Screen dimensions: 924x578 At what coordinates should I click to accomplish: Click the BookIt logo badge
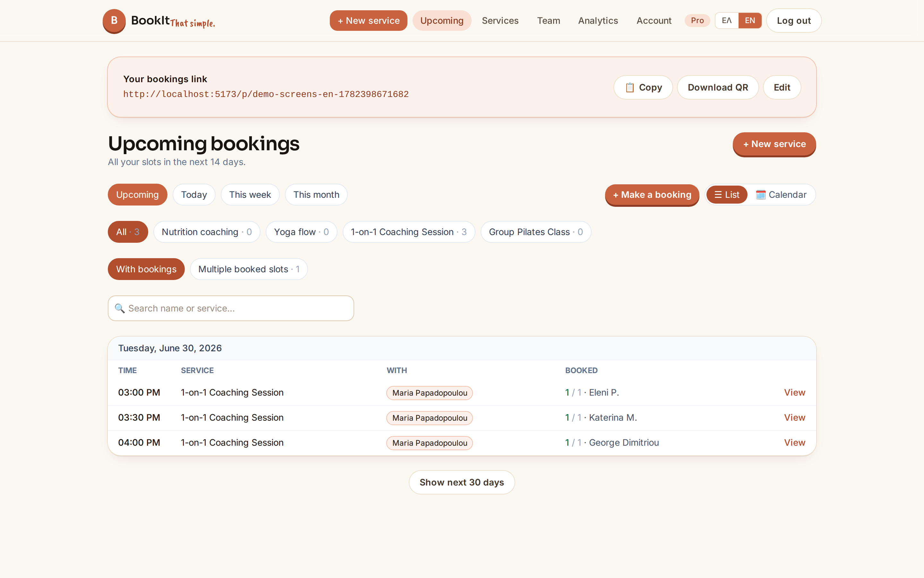point(114,21)
